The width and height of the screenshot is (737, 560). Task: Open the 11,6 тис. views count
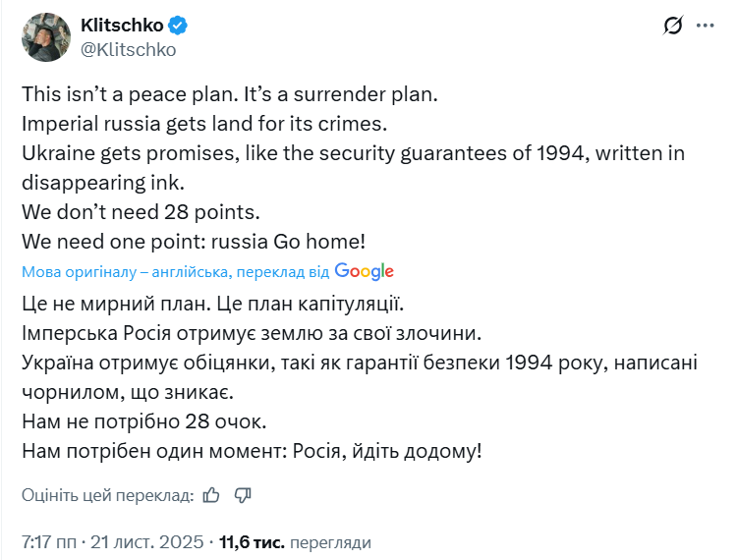point(253,541)
